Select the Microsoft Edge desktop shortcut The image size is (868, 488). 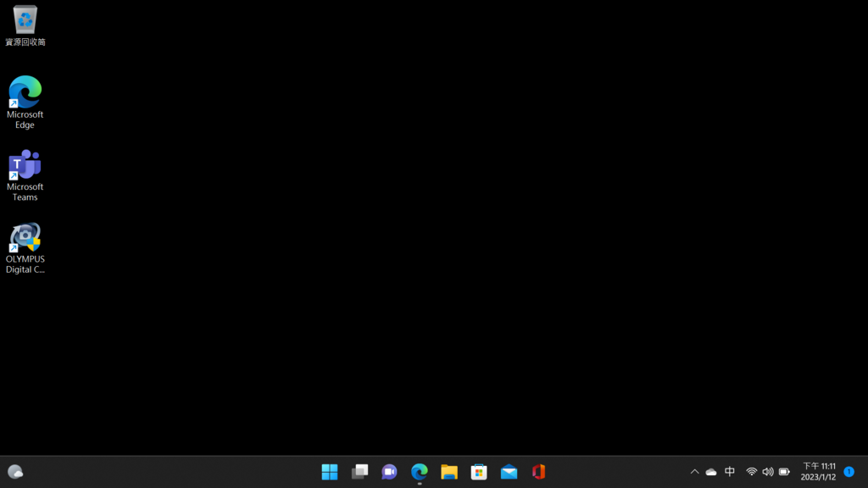[x=25, y=103]
